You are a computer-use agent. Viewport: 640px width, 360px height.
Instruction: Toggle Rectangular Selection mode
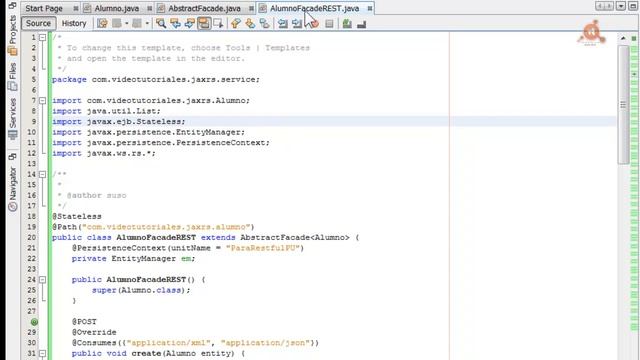[x=218, y=23]
